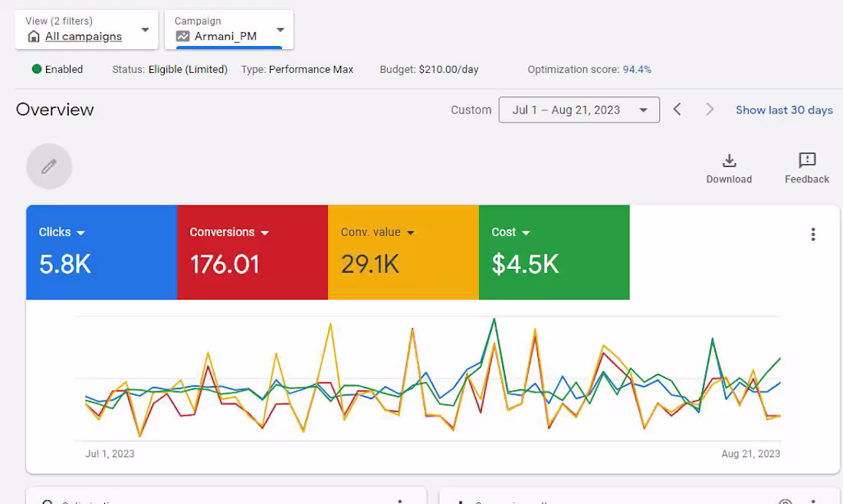Click the 94.4% optimization score link
The image size is (843, 504).
pyautogui.click(x=637, y=69)
